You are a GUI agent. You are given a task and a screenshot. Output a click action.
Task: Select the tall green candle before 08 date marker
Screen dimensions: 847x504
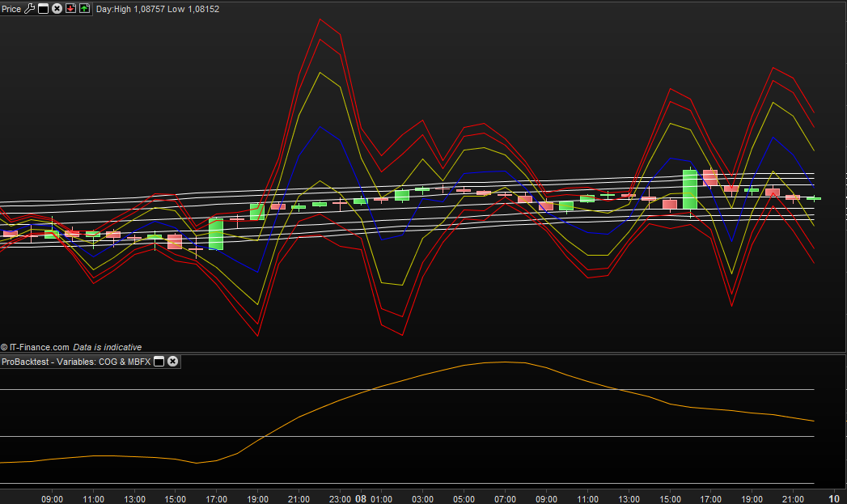[216, 234]
